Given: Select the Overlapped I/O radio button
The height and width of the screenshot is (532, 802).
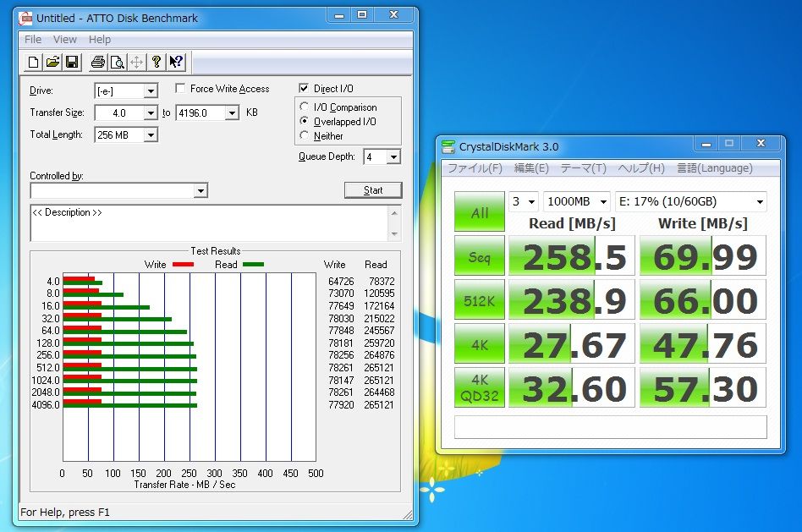Looking at the screenshot, I should pyautogui.click(x=304, y=121).
